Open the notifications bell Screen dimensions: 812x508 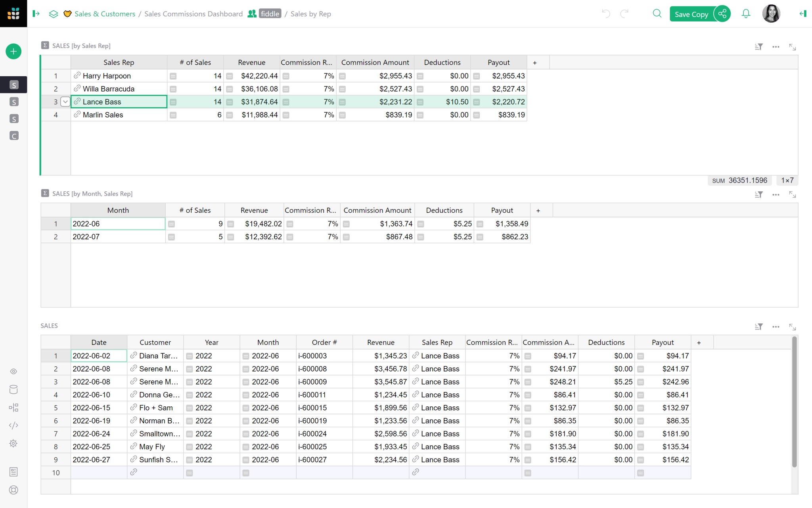click(x=746, y=13)
